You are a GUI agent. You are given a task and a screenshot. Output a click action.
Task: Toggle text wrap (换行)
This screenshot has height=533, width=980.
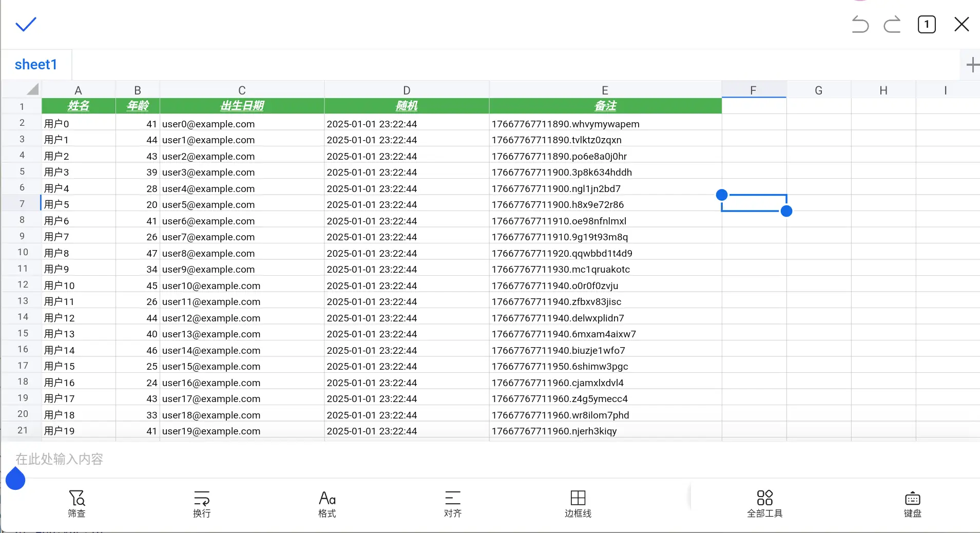coord(202,503)
